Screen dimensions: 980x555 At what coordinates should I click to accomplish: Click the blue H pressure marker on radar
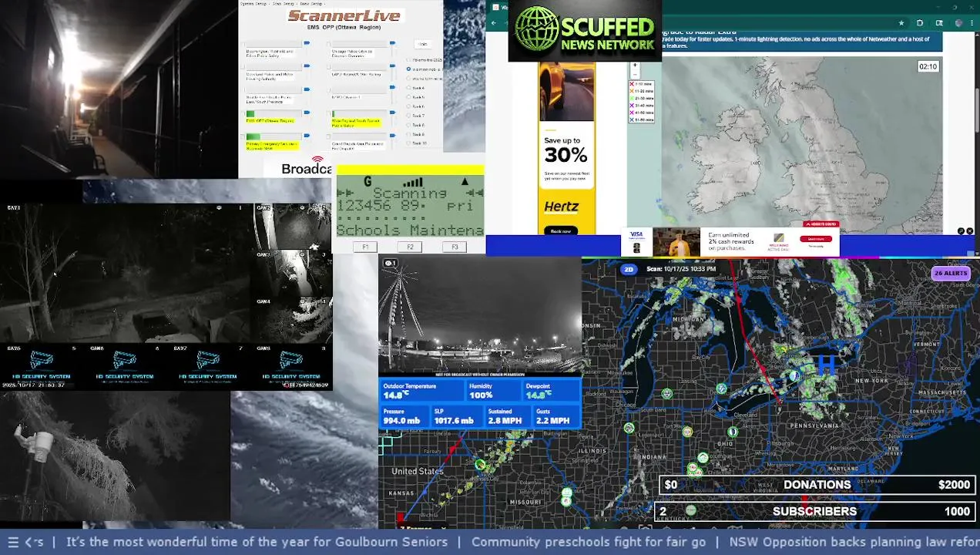(827, 364)
